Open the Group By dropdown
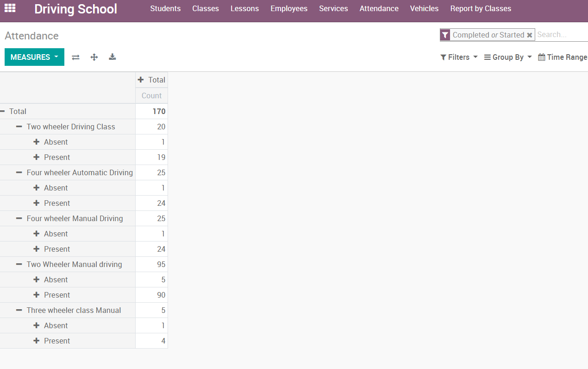 click(507, 57)
